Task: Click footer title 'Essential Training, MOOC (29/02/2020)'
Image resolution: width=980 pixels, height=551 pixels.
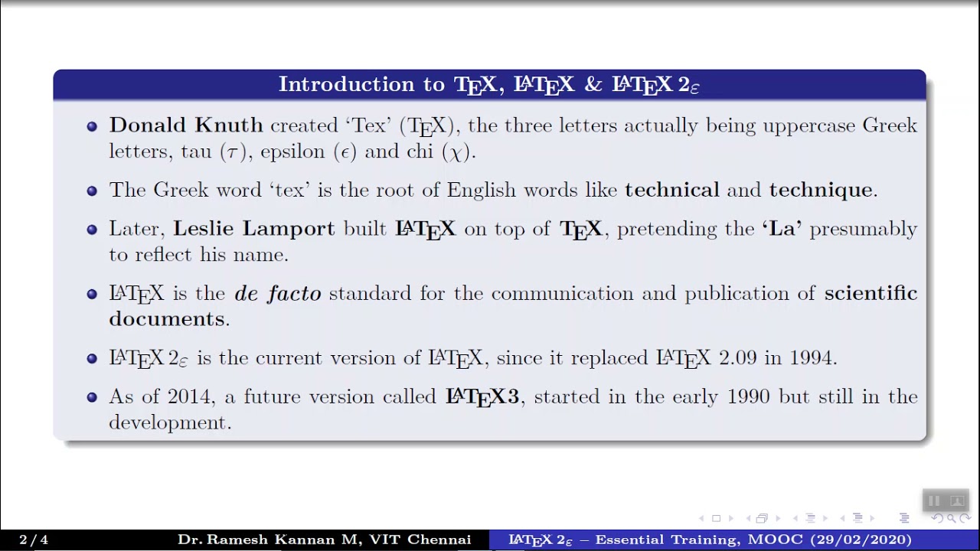Action: (753, 540)
